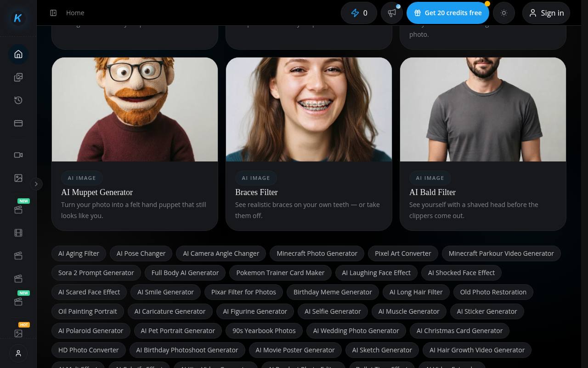
Task: Select the film strip sidebar icon
Action: point(18,233)
